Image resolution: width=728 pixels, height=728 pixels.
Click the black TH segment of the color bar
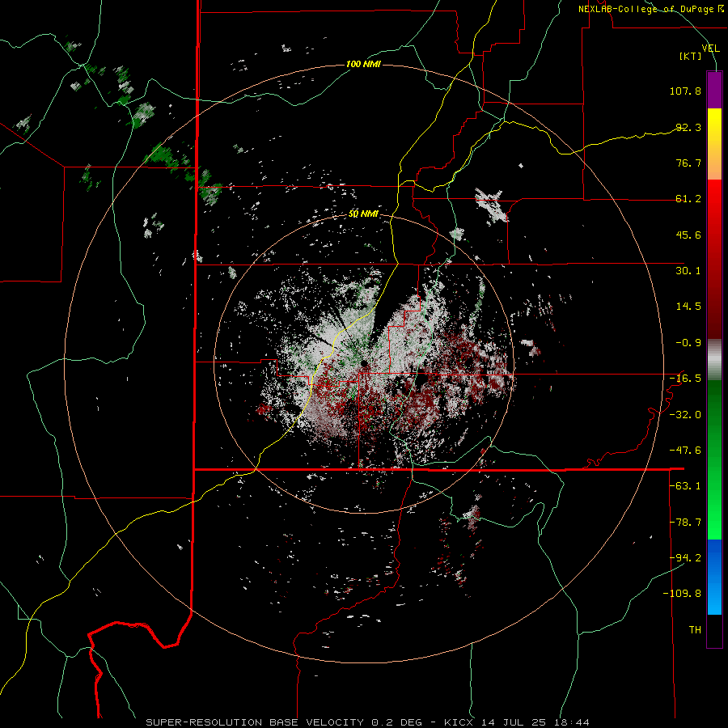tap(714, 631)
